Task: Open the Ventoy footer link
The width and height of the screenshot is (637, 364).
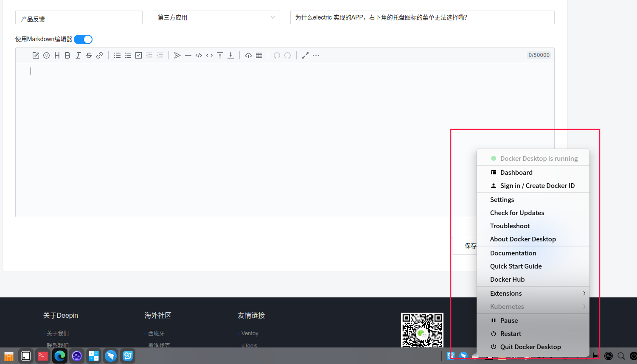Action: tap(250, 333)
